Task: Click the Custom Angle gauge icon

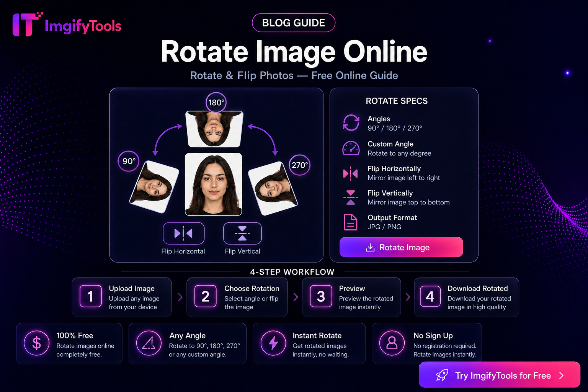Action: 351,148
